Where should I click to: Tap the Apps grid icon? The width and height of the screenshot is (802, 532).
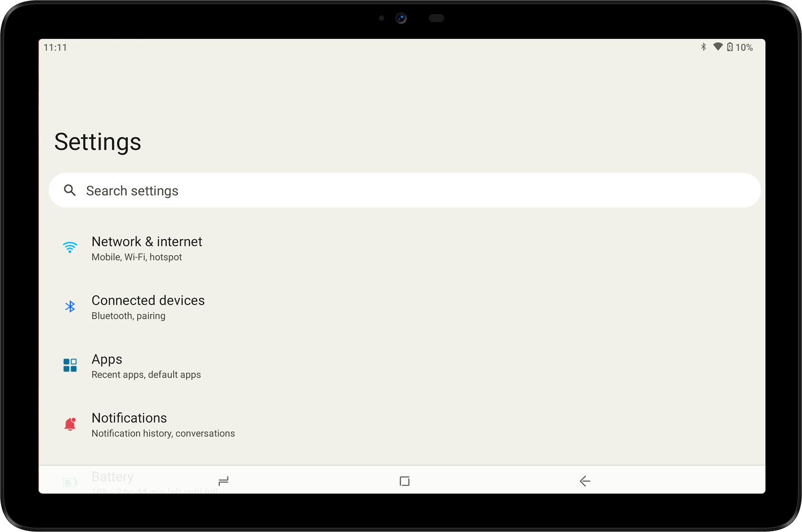[x=70, y=365]
